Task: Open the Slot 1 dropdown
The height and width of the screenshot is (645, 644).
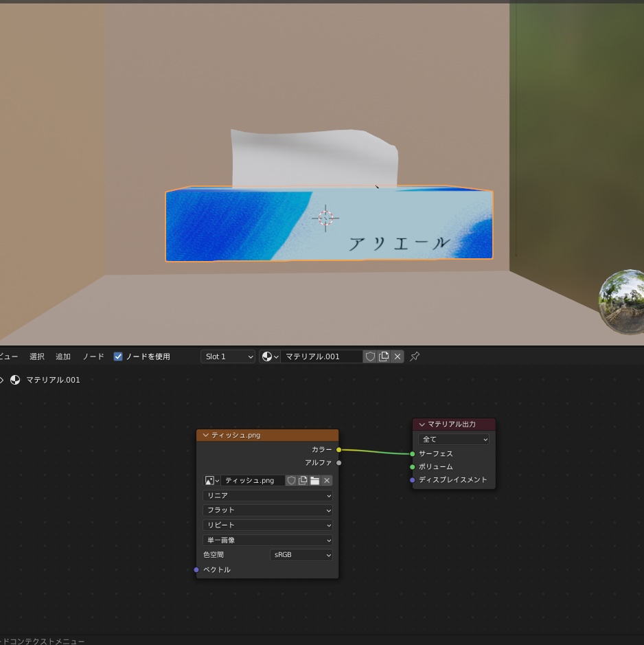Action: (227, 357)
